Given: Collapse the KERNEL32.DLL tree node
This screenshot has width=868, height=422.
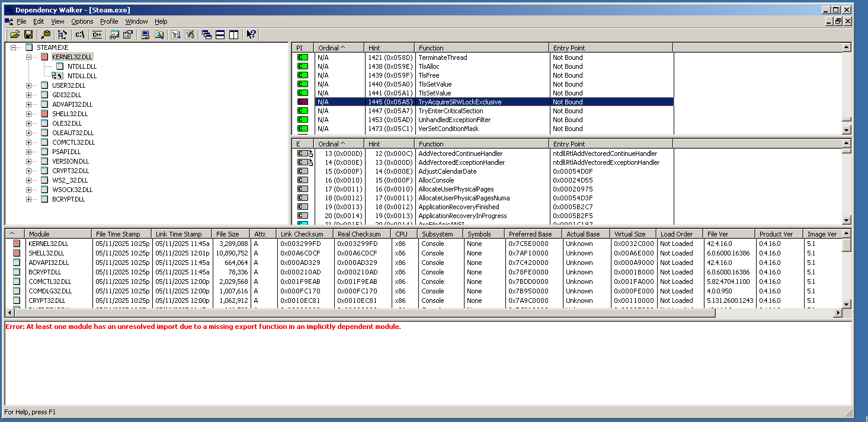Looking at the screenshot, I should coord(28,57).
